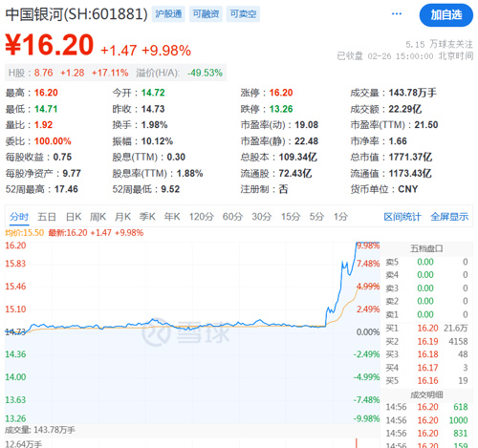Click the 15.83 price axis label

(15, 264)
